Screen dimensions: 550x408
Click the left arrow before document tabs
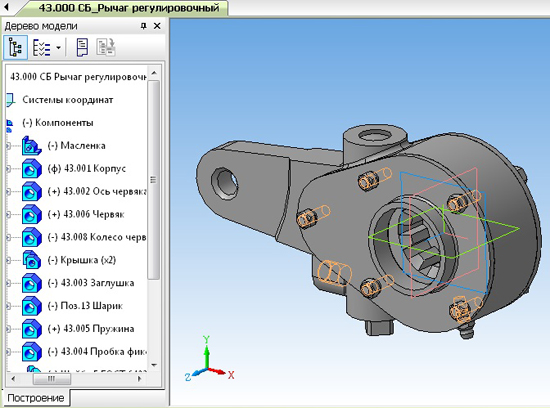click(6, 7)
